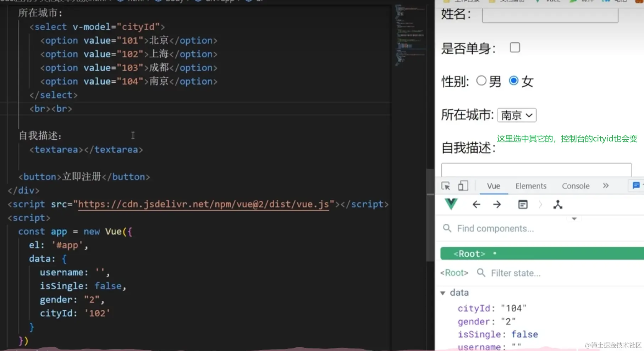Screen dimensions: 644x351
Task: Click cityId "104" value in Vue data
Action: point(514,308)
